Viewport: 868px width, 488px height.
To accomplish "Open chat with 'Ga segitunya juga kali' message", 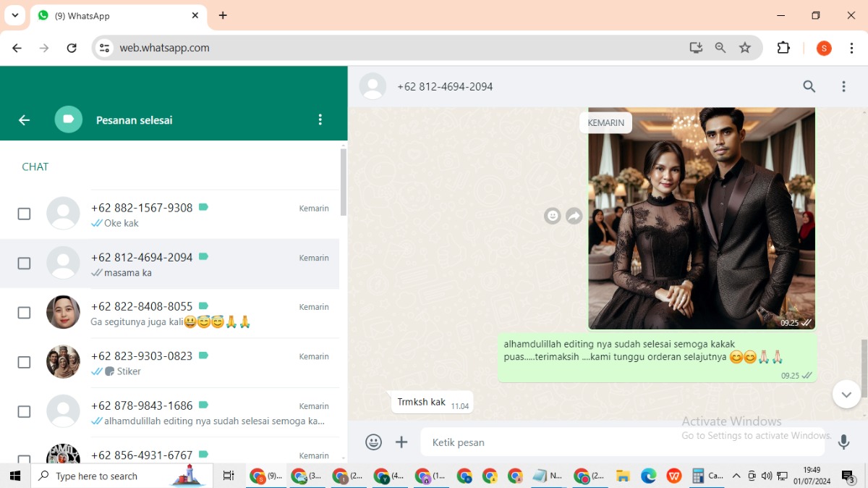I will [169, 313].
